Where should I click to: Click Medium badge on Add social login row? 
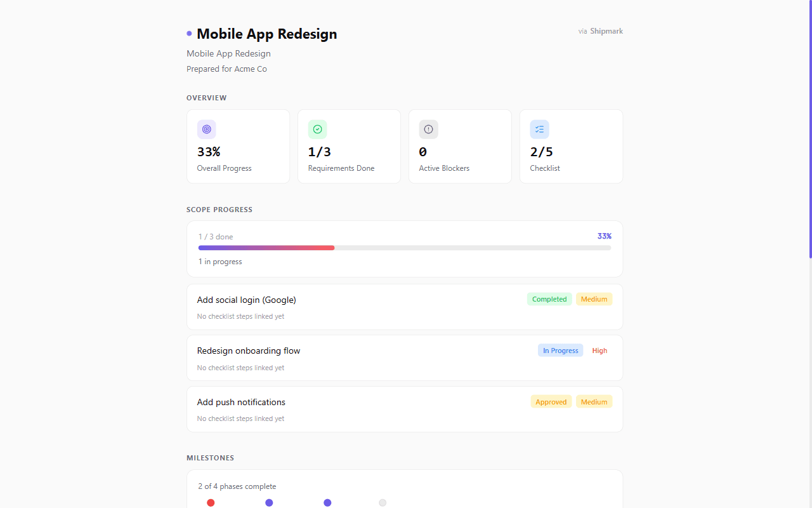click(594, 299)
